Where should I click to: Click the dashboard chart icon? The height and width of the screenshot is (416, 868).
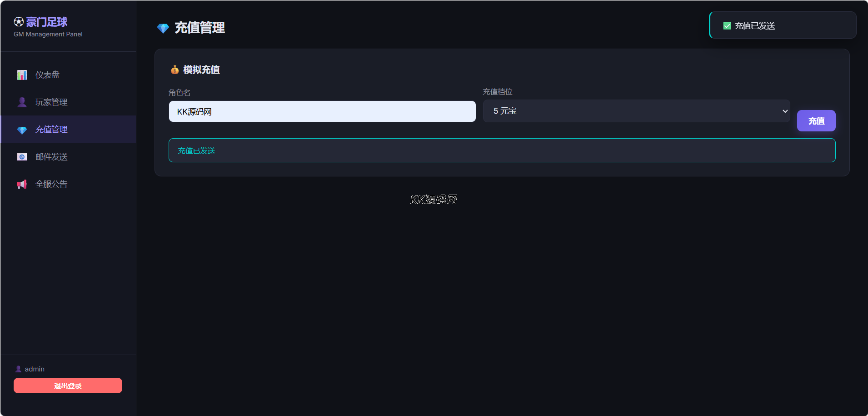pos(22,75)
